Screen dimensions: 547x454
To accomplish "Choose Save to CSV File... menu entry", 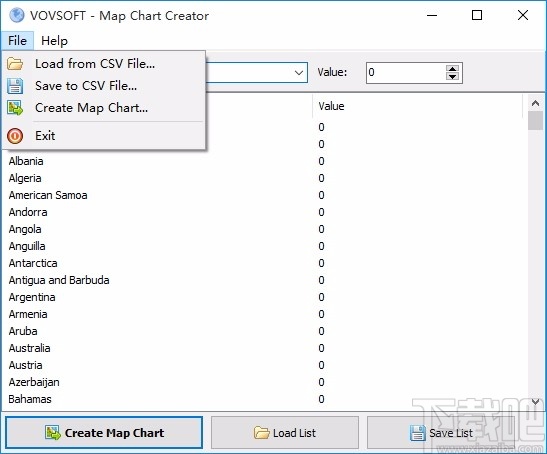I will [x=104, y=86].
